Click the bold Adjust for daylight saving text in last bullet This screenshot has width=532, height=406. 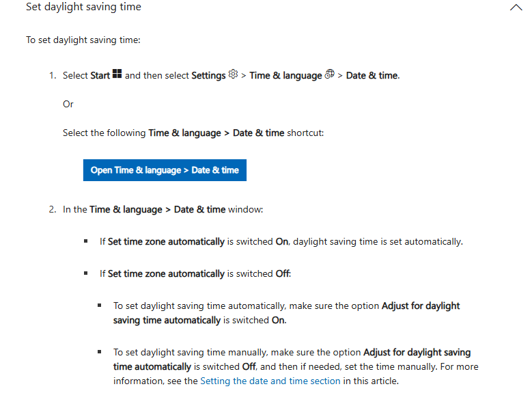pyautogui.click(x=417, y=353)
